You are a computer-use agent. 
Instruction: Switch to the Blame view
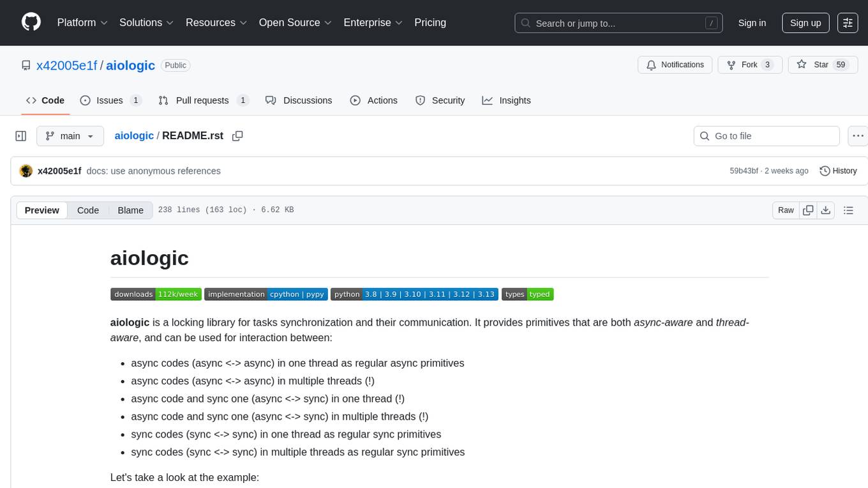(x=131, y=210)
